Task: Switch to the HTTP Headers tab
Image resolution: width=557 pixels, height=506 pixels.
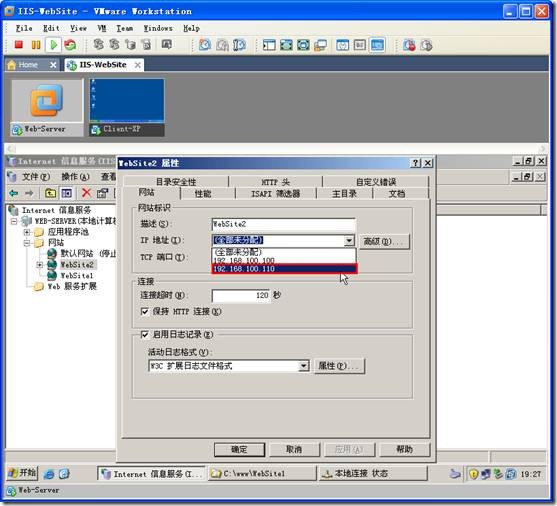Action: pos(276,182)
